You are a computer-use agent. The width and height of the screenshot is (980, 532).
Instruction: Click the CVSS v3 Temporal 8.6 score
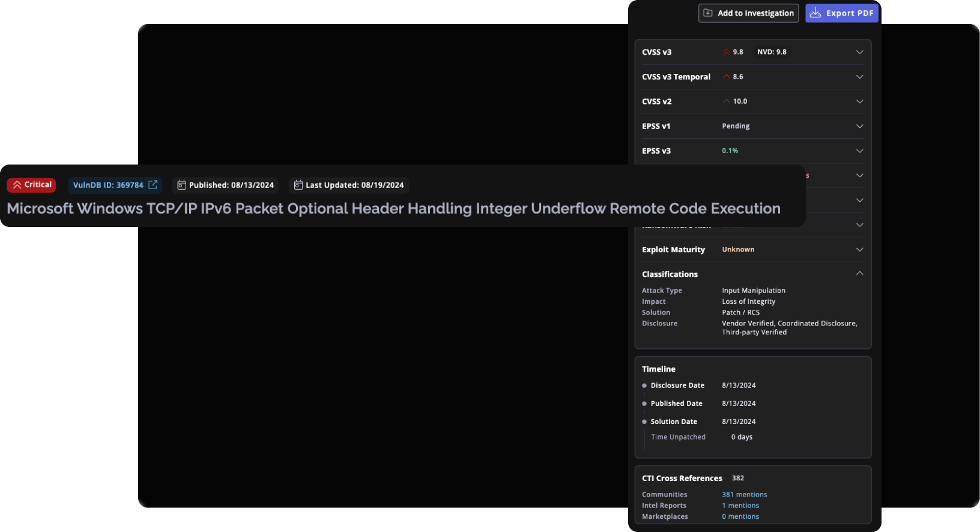(x=738, y=77)
